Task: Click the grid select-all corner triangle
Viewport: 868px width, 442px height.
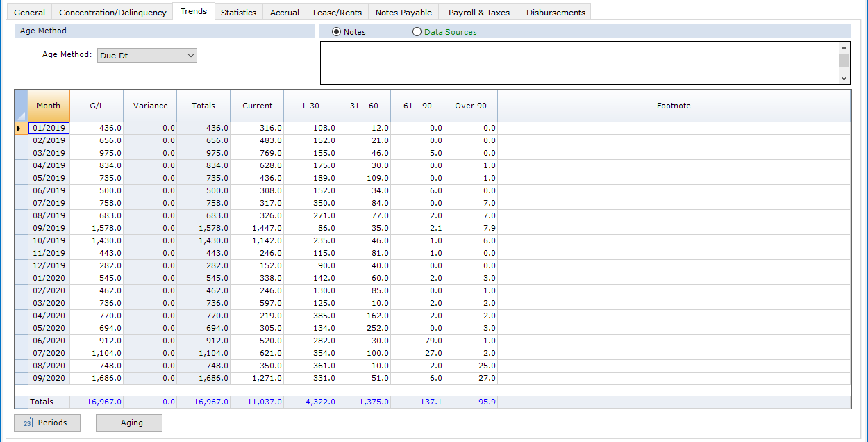Action: pyautogui.click(x=22, y=115)
